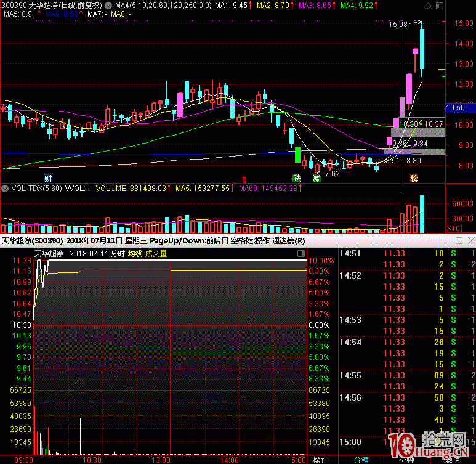Click the 15.08 high price annotation
The image size is (476, 464).
point(398,24)
